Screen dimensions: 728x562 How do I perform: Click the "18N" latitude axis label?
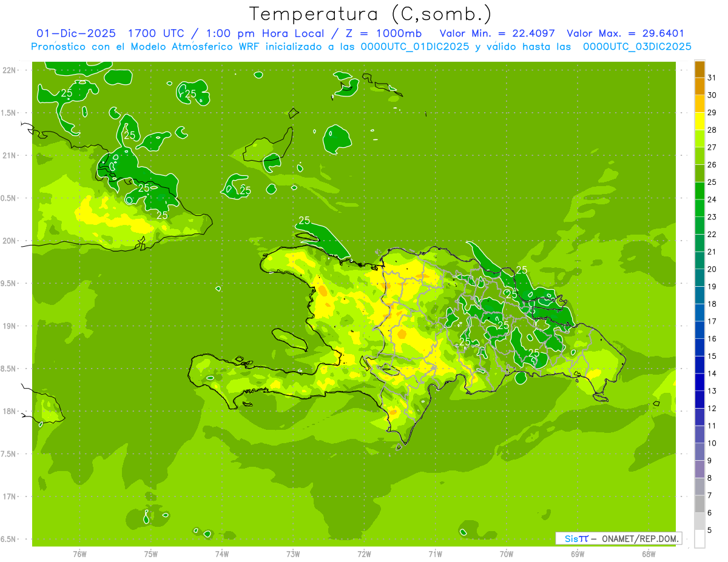click(x=10, y=411)
